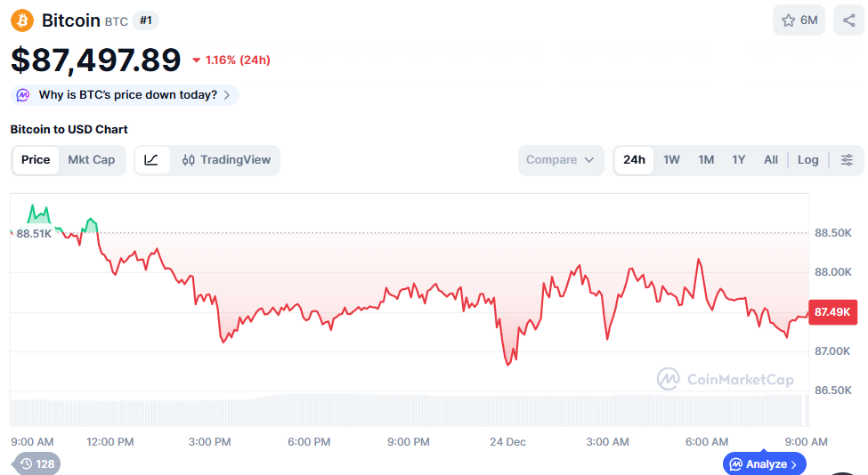Expand the Compare dropdown

(x=560, y=160)
